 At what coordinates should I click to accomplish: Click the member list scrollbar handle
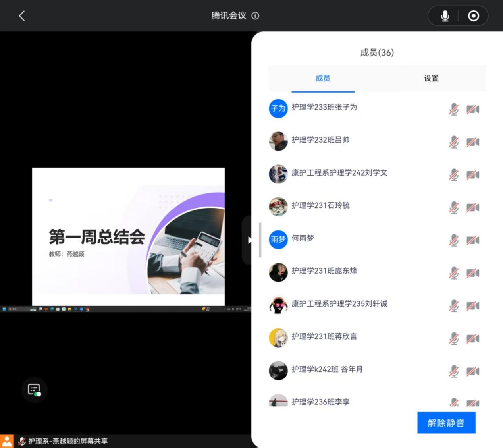coord(260,240)
